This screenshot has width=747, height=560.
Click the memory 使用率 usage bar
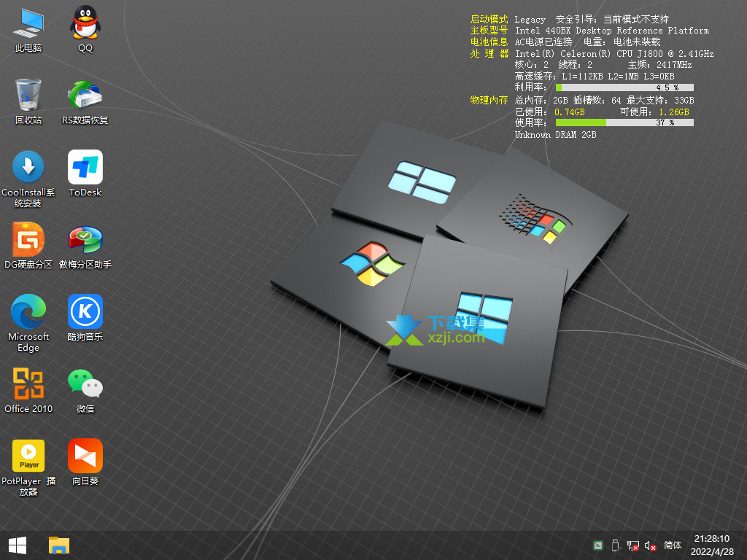(624, 122)
